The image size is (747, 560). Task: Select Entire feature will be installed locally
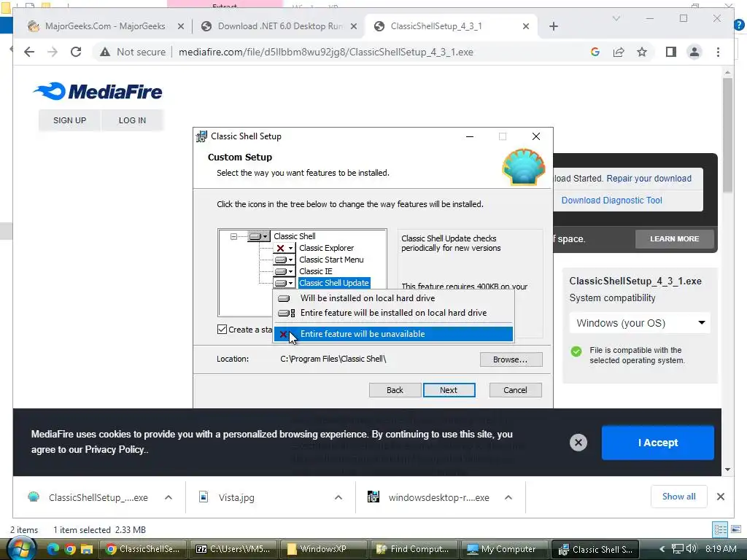[x=393, y=313]
